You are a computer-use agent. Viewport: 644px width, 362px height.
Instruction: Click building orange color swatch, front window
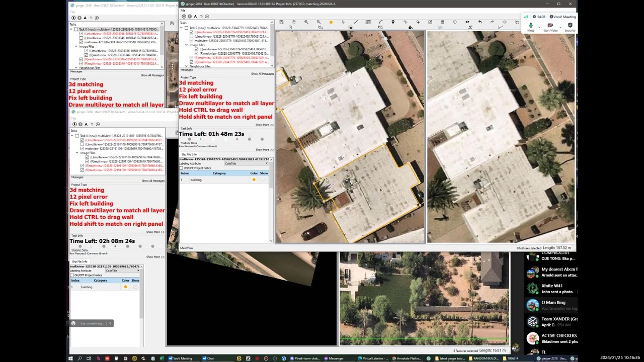254,179
